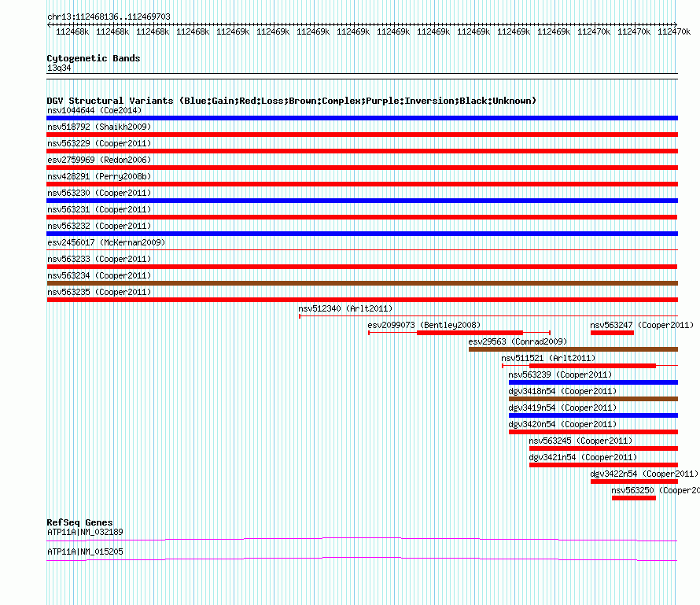Open the dgv3419n54 (Cooper2011) label

coord(562,408)
